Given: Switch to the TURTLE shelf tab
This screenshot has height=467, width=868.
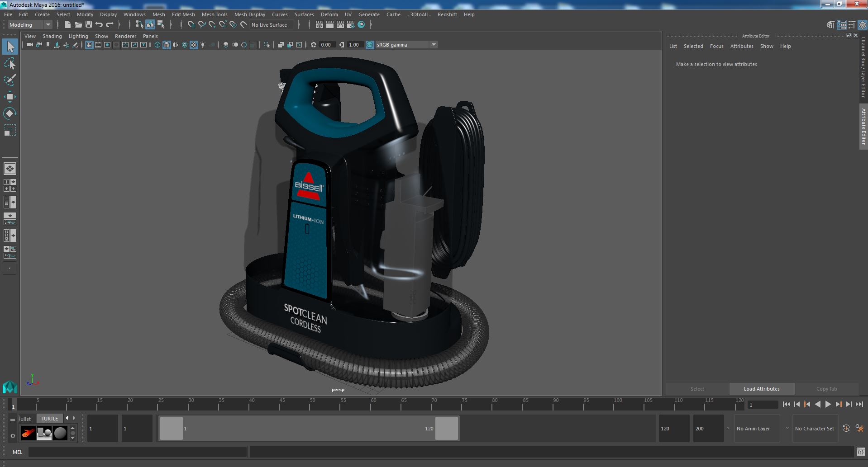Looking at the screenshot, I should (50, 419).
